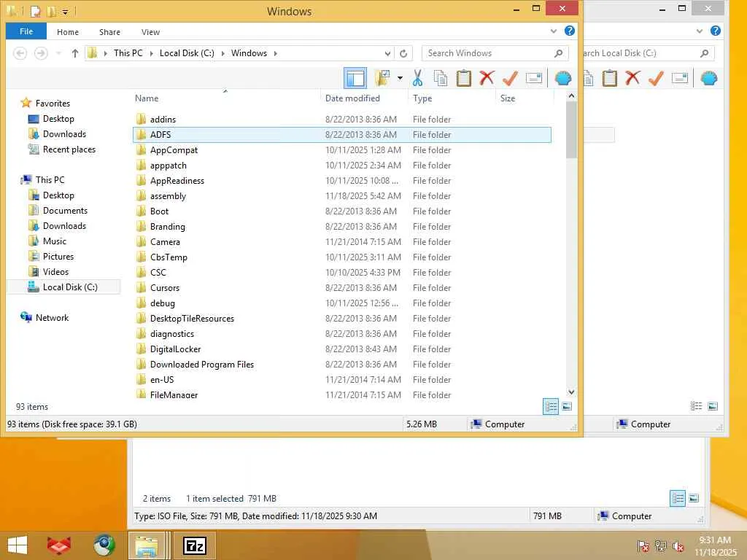
Task: Open Desktop under Favorites
Action: tap(58, 119)
